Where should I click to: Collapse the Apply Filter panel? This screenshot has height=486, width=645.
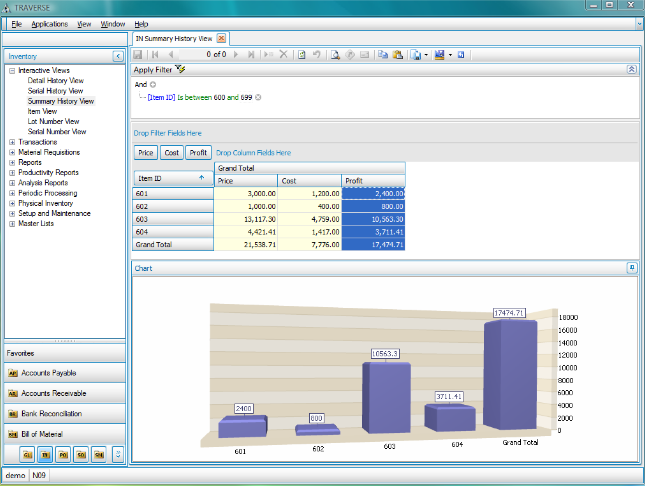click(631, 70)
